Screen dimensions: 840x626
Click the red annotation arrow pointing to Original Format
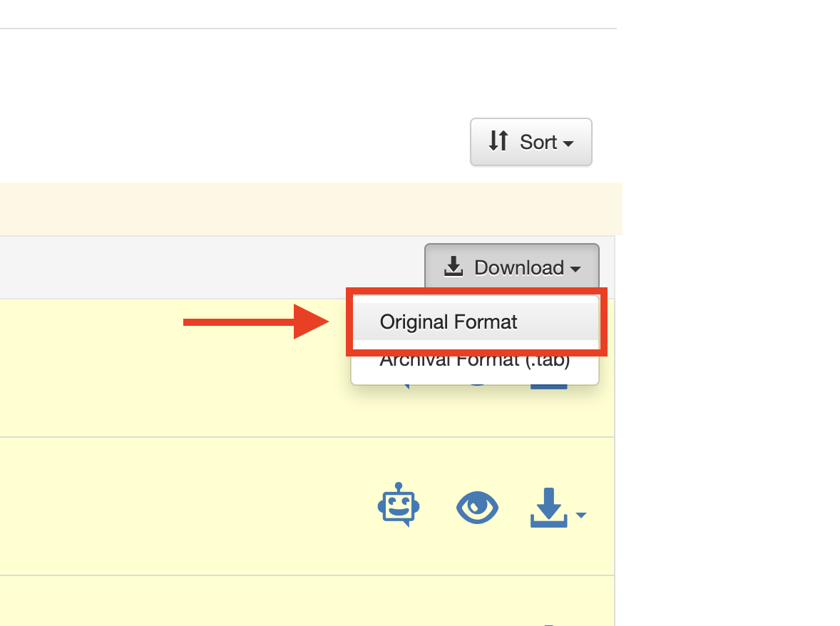tap(255, 322)
